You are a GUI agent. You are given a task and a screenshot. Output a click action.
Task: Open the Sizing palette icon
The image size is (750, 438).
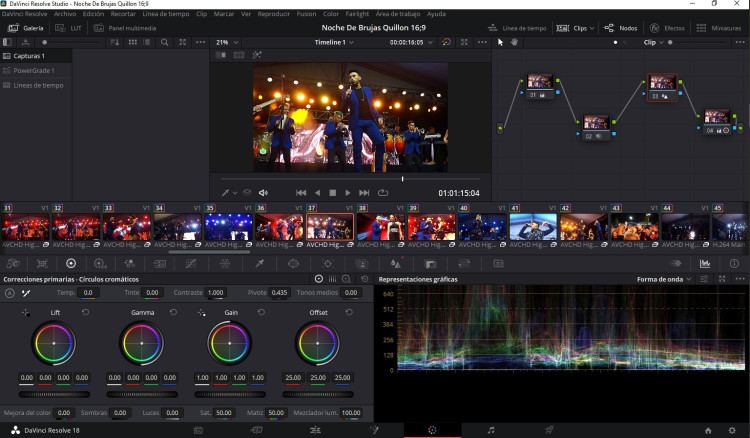[464, 263]
